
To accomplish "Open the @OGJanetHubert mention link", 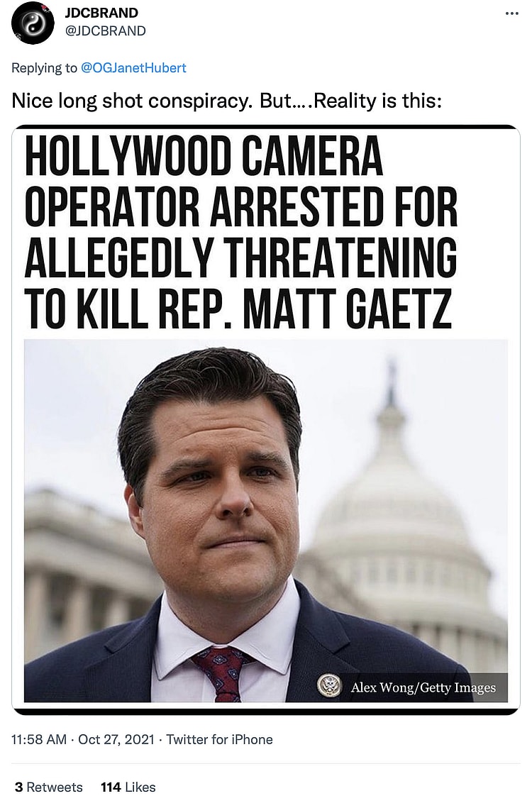I will pos(133,68).
